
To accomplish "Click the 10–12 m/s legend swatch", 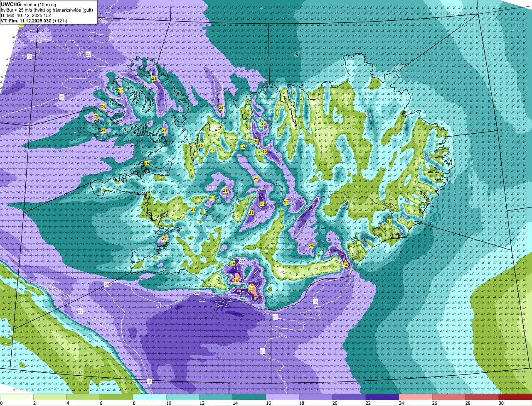I will (183, 397).
